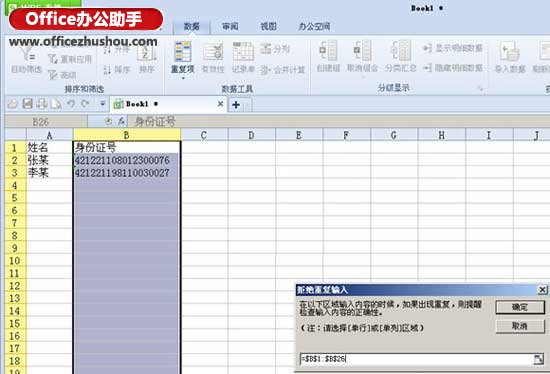This screenshot has width=550, height=374.
Task: Add a new document tab with plus
Action: 236,105
